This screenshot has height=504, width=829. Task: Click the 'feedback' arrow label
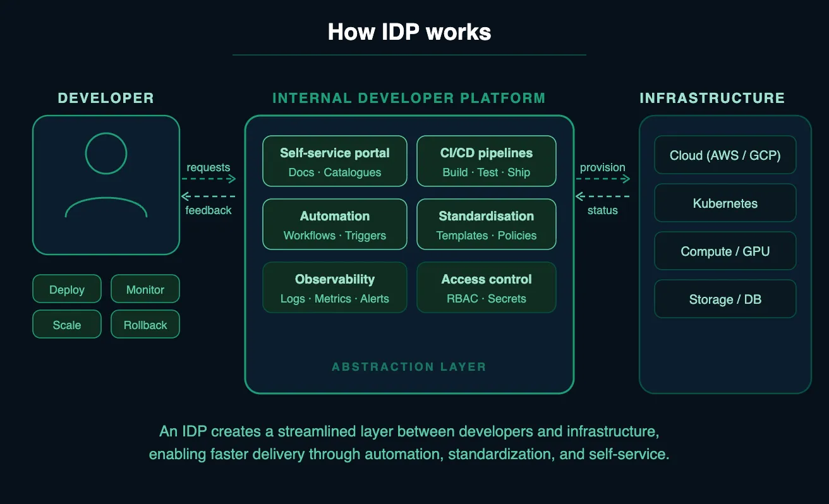209,210
